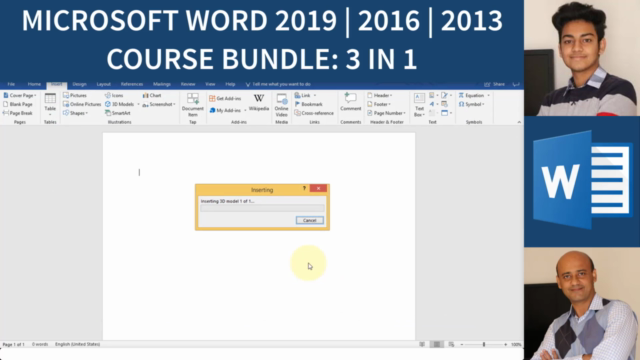Click the Icons button
Viewport: 640px width, 360px height.
click(x=114, y=95)
